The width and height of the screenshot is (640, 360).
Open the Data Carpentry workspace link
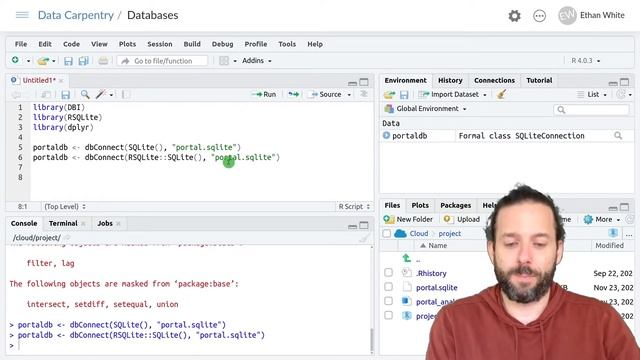click(76, 15)
